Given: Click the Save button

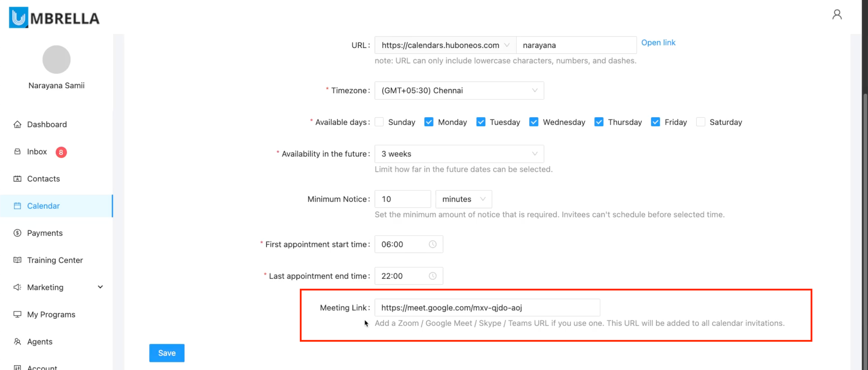Looking at the screenshot, I should point(167,353).
